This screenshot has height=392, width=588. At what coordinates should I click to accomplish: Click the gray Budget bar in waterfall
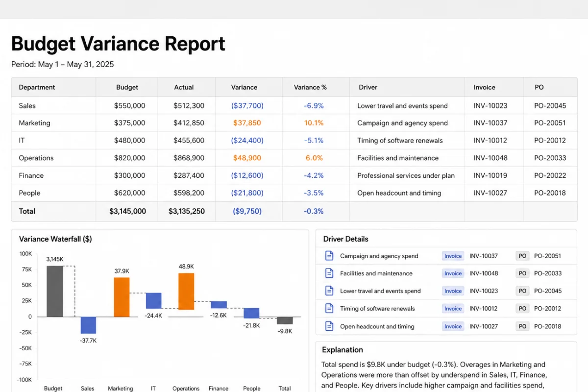point(55,291)
